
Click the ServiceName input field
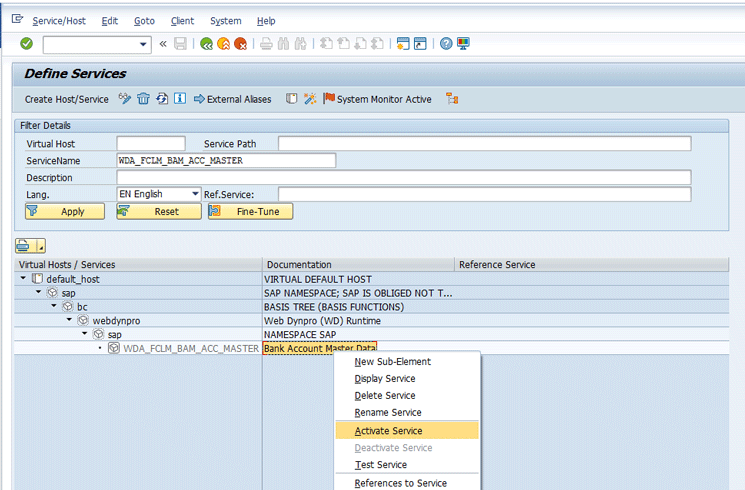coord(226,160)
